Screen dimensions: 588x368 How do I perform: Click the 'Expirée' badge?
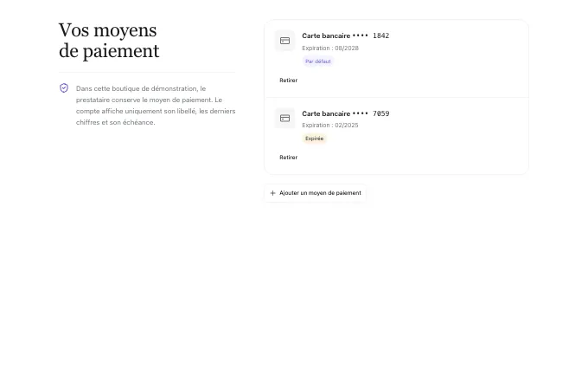314,139
